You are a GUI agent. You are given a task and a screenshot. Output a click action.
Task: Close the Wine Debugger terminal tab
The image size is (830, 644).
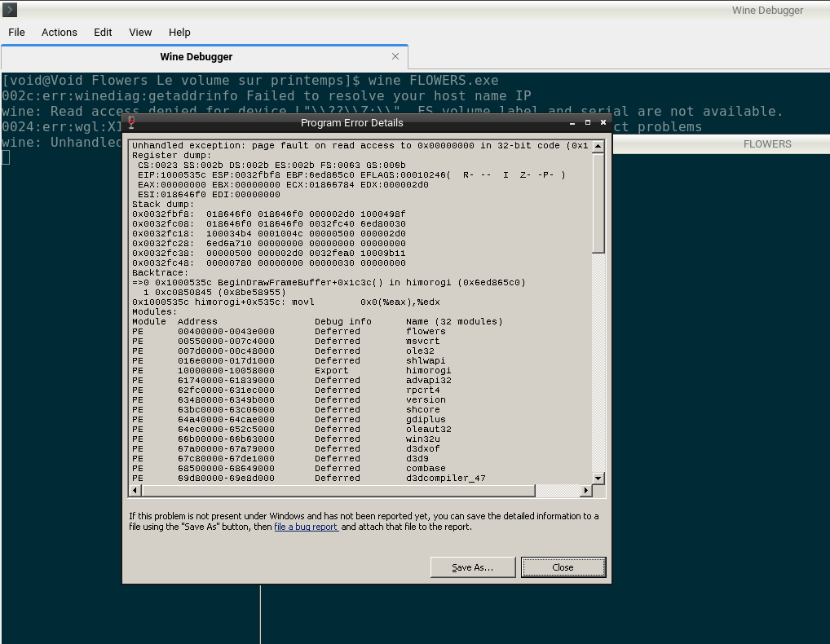(x=395, y=56)
